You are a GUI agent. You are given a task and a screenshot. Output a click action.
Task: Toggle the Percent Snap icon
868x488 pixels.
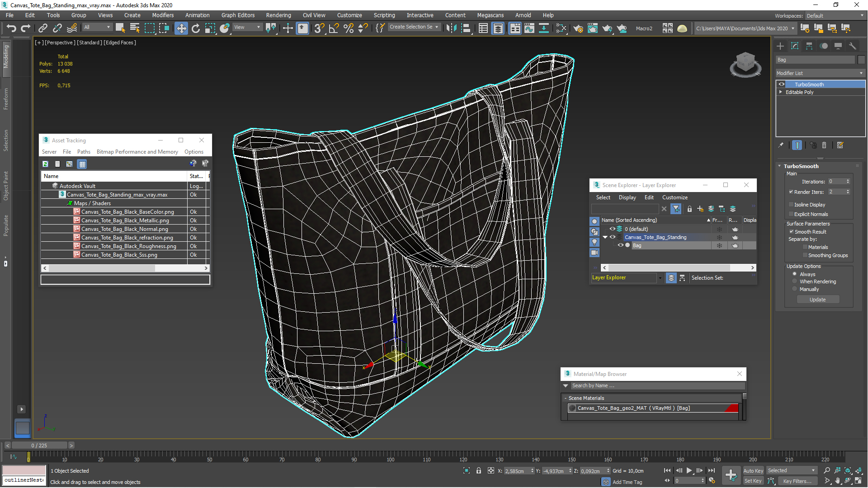click(x=349, y=28)
